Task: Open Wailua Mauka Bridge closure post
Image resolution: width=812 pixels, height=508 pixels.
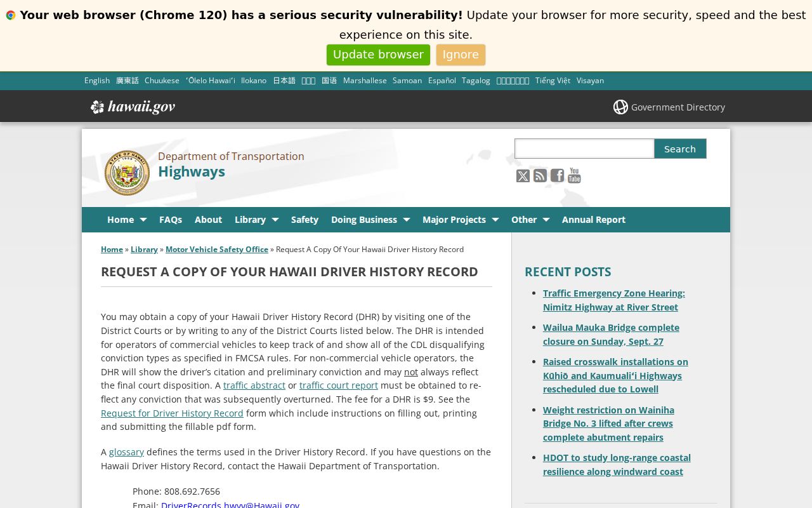Action: (x=611, y=335)
